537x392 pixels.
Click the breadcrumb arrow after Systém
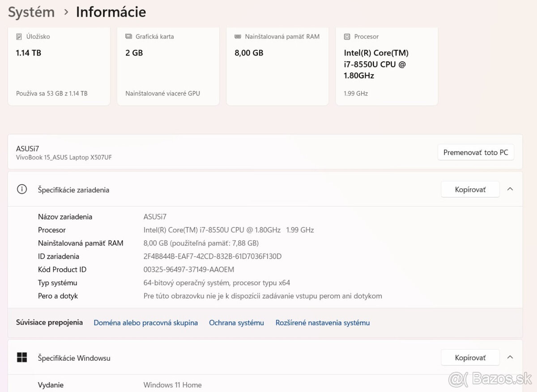click(x=66, y=12)
